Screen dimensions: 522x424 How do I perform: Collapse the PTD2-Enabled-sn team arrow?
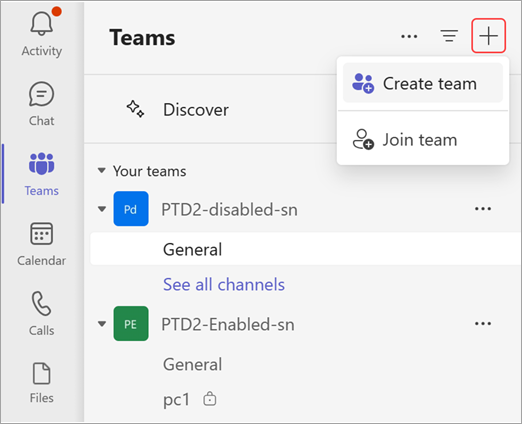pos(102,324)
